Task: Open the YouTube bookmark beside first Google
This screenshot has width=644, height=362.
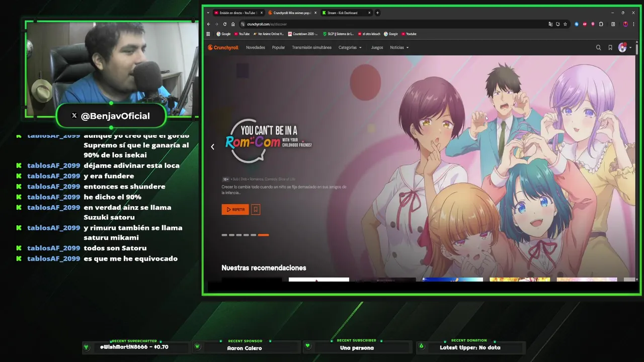Action: coord(242,34)
